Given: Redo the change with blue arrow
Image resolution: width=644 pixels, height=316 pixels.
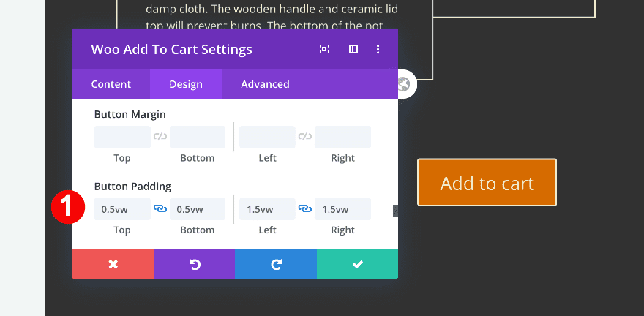Looking at the screenshot, I should (x=276, y=264).
